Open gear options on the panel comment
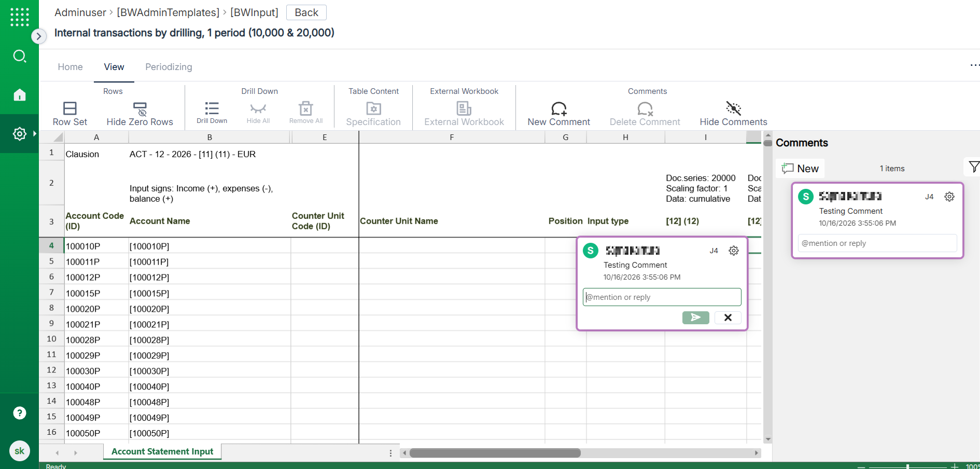Image resolution: width=980 pixels, height=469 pixels. coord(949,197)
